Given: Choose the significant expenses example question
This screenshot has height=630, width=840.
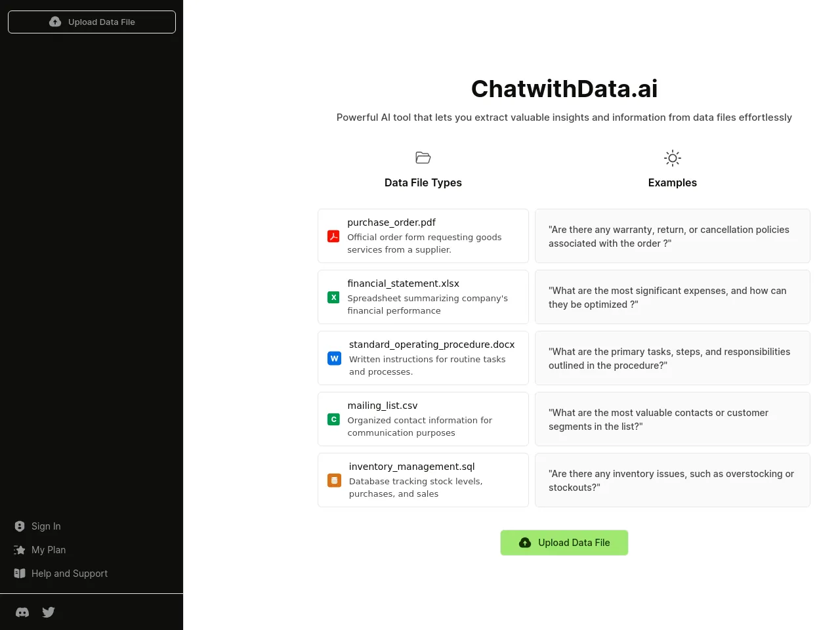Looking at the screenshot, I should tap(672, 297).
